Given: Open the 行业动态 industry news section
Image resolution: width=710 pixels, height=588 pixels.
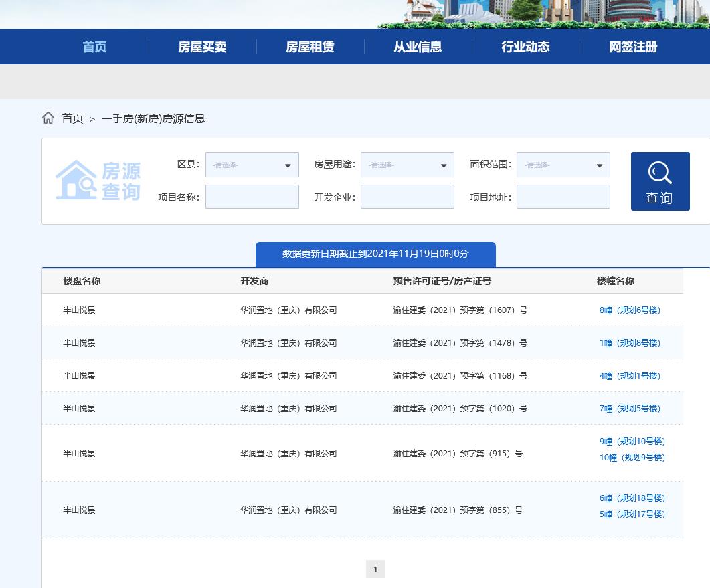Looking at the screenshot, I should point(525,46).
